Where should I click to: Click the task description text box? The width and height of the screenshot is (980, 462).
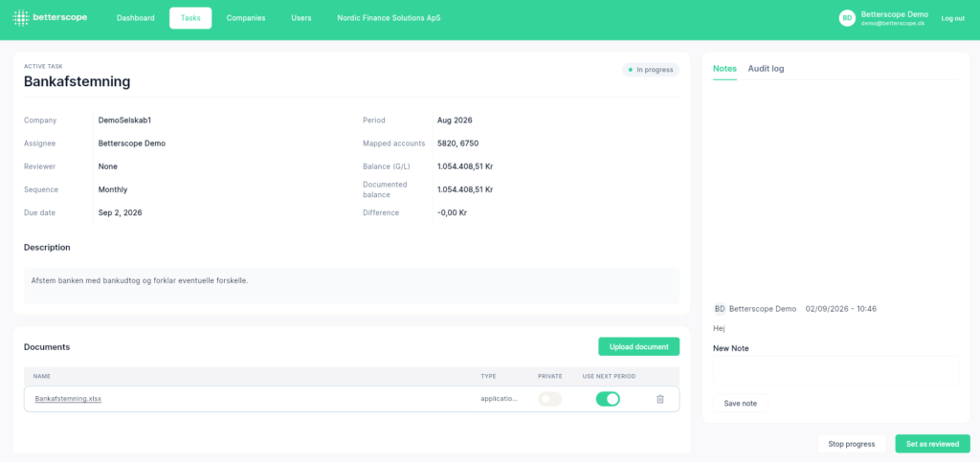coord(351,286)
